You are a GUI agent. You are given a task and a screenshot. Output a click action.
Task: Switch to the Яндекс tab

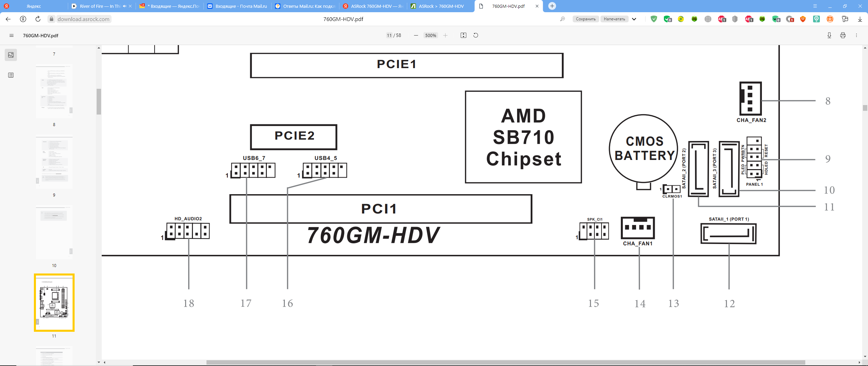(34, 6)
